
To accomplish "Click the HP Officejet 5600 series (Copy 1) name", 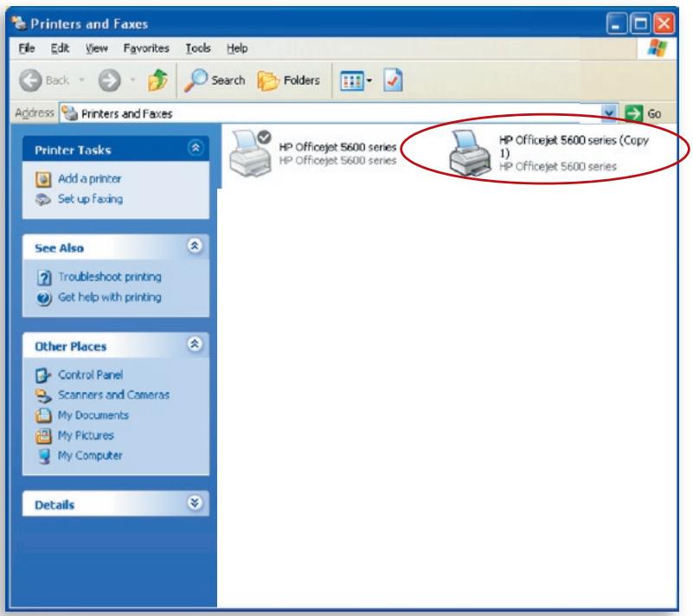I will [574, 146].
